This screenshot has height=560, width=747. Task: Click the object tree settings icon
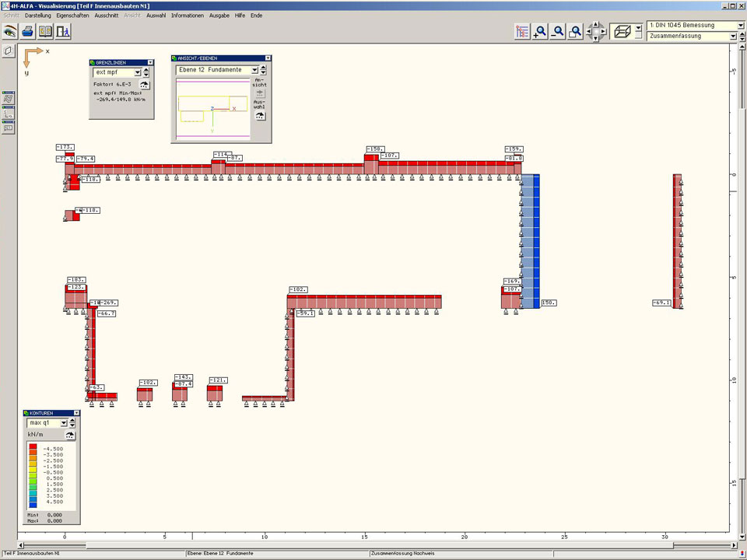522,32
